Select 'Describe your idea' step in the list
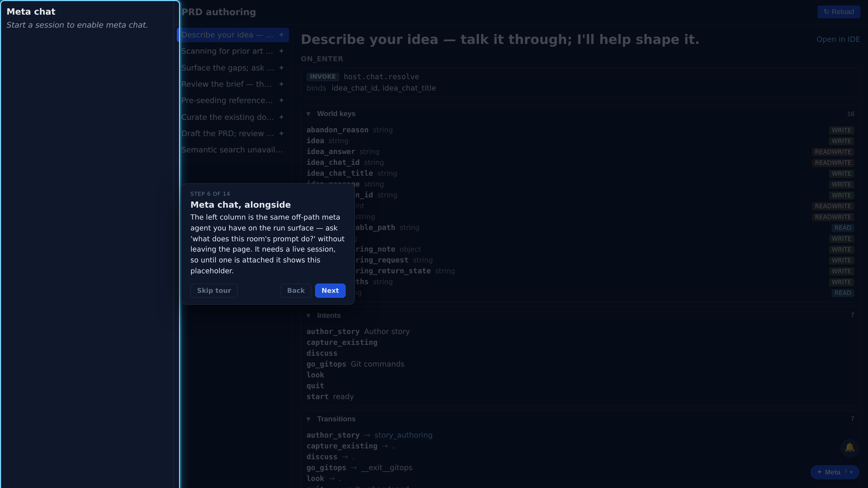 [x=233, y=35]
